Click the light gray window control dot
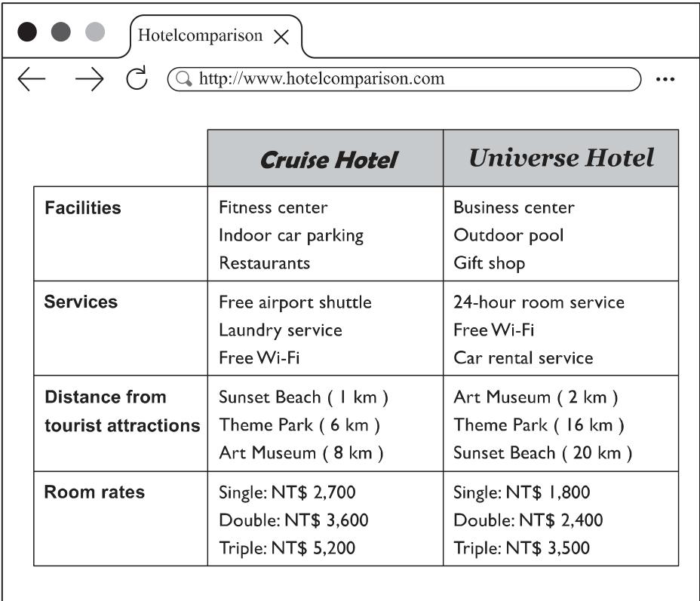700x601 pixels. [94, 32]
